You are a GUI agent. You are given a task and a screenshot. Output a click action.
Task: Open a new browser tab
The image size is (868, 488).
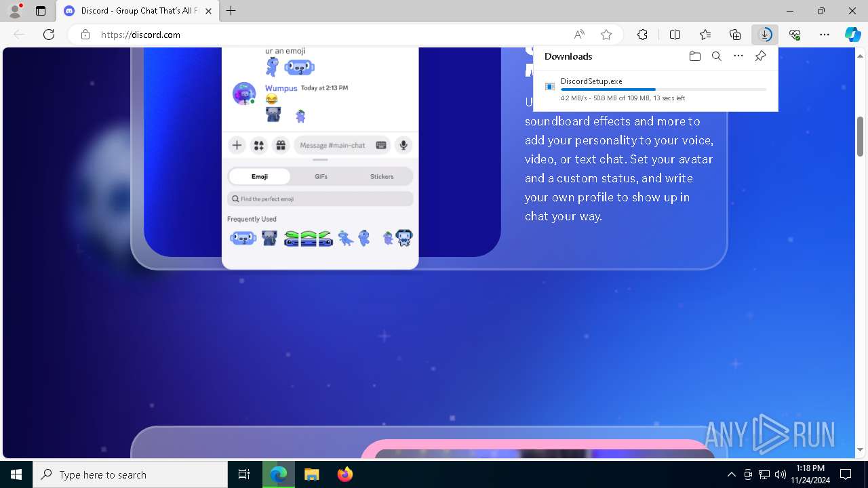point(231,11)
